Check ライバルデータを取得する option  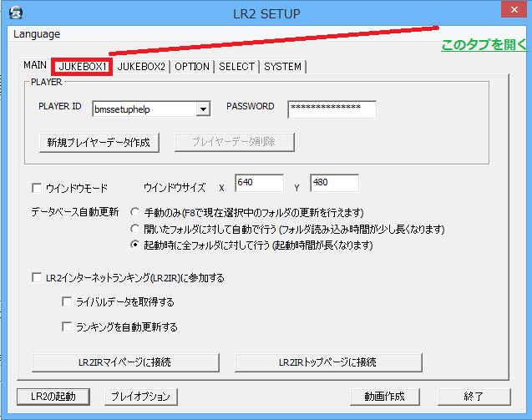(x=67, y=301)
